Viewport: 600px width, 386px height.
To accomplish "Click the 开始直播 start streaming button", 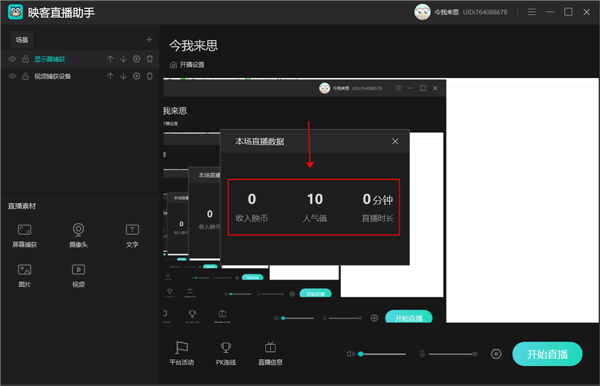I will tap(547, 354).
